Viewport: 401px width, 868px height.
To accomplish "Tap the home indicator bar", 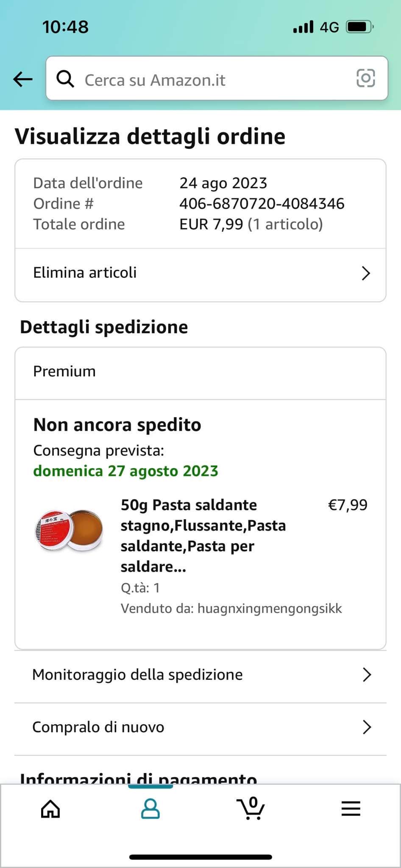I will click(200, 857).
